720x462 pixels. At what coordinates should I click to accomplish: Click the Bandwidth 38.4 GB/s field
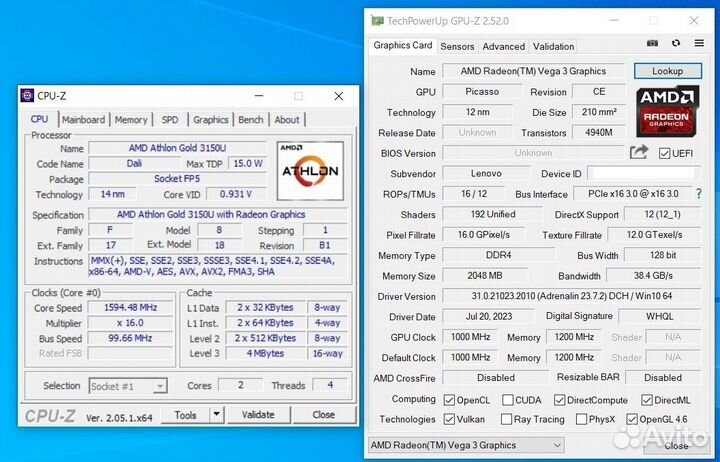click(x=653, y=276)
